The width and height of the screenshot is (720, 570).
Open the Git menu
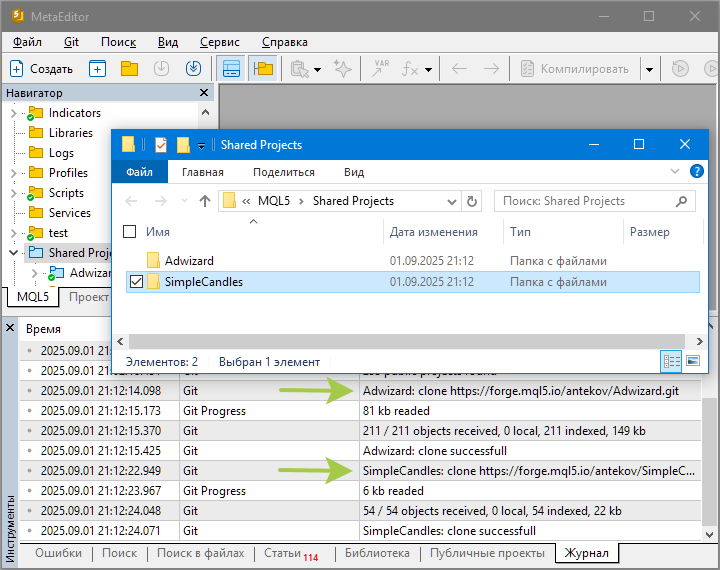click(x=71, y=42)
